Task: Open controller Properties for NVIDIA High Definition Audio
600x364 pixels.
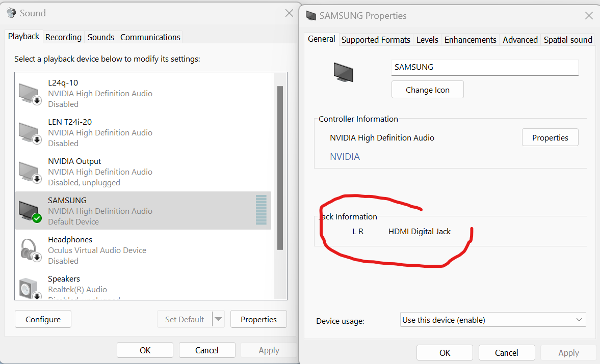Action: (550, 137)
